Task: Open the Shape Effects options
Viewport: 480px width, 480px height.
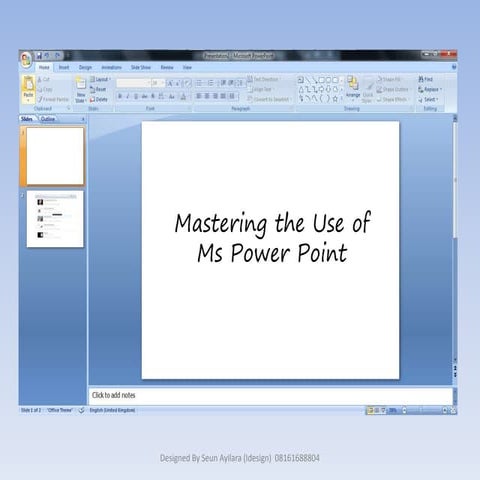Action: tap(392, 99)
